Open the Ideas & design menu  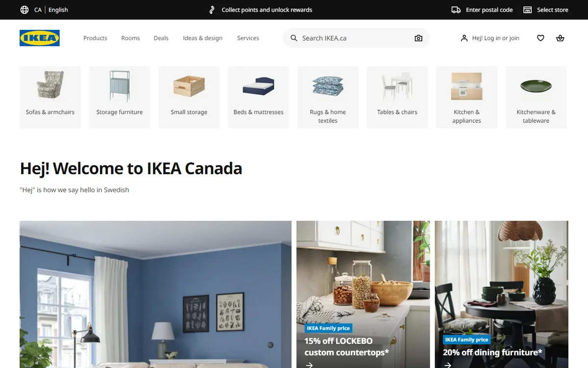pos(203,38)
